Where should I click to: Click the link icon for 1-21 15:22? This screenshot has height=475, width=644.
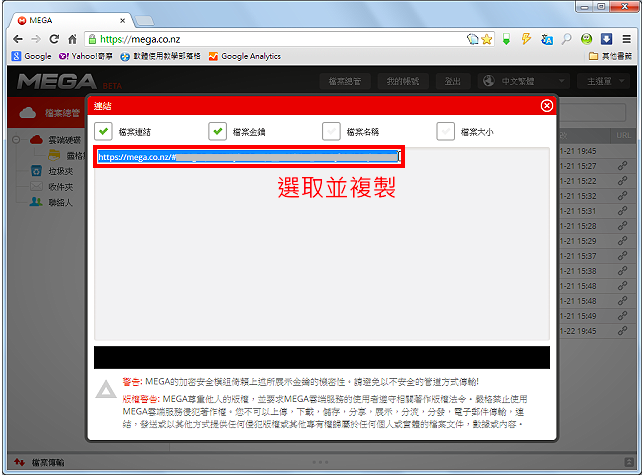[x=623, y=181]
